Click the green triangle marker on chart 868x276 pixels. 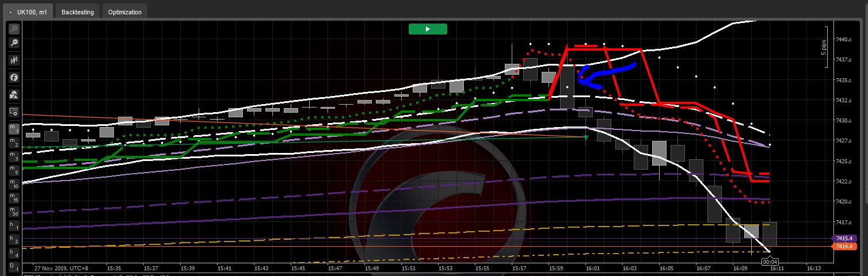(586, 137)
